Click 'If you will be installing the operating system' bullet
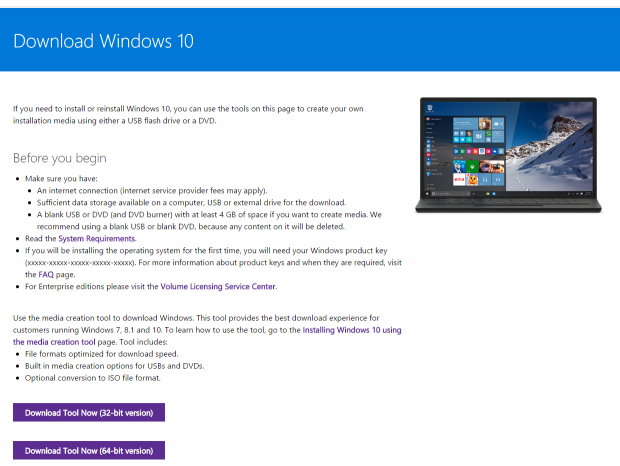 click(213, 262)
